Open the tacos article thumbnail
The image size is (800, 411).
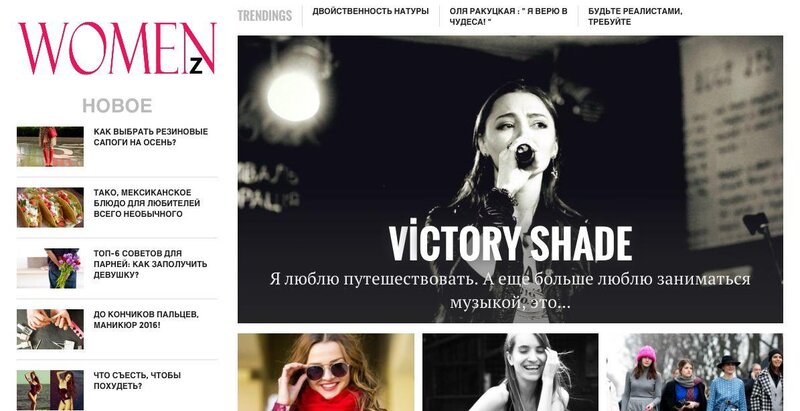tap(50, 207)
